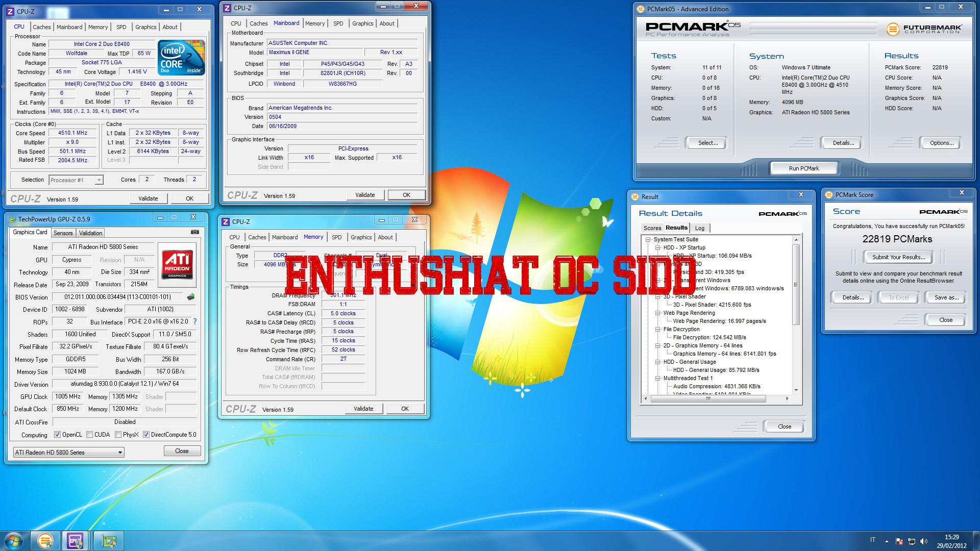Click the IT language indicator
Image resolution: width=980 pixels, height=551 pixels.
[x=872, y=540]
